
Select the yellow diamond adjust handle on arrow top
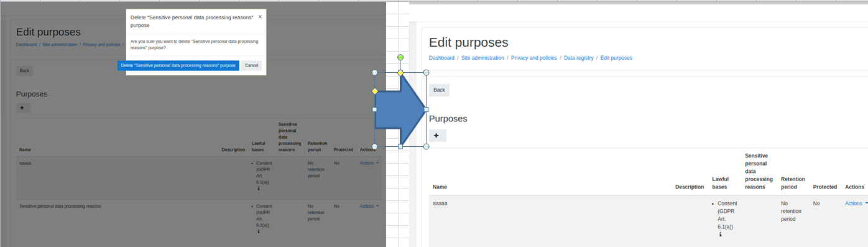pyautogui.click(x=400, y=73)
